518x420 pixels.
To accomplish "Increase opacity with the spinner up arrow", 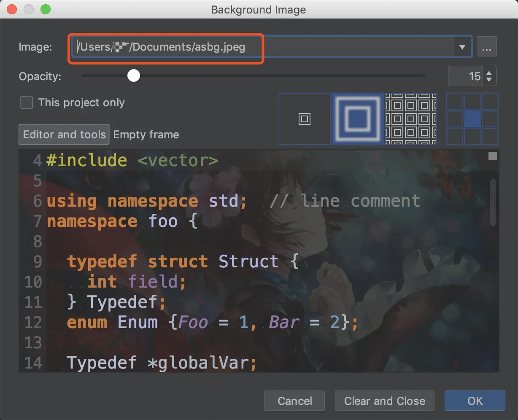I will coord(489,73).
